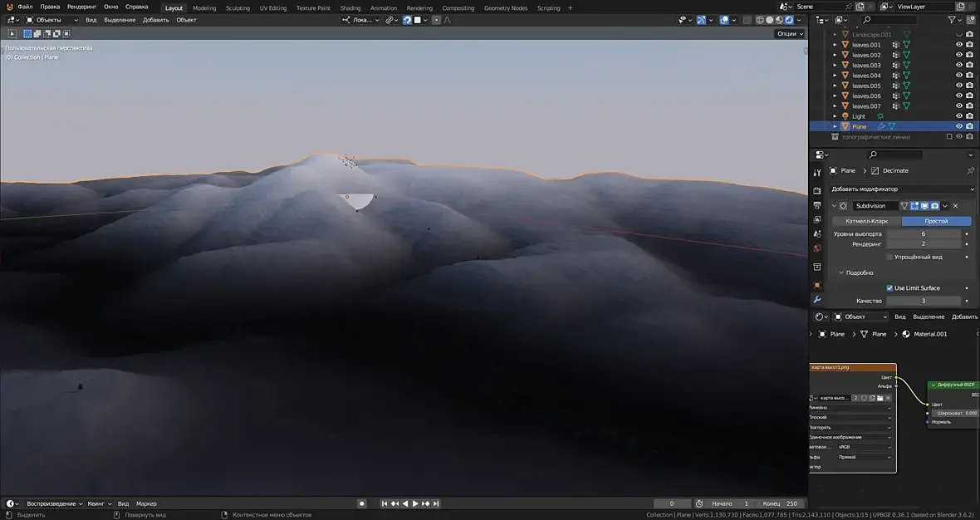Expand the Plane object tree row
The image size is (980, 520).
[835, 126]
